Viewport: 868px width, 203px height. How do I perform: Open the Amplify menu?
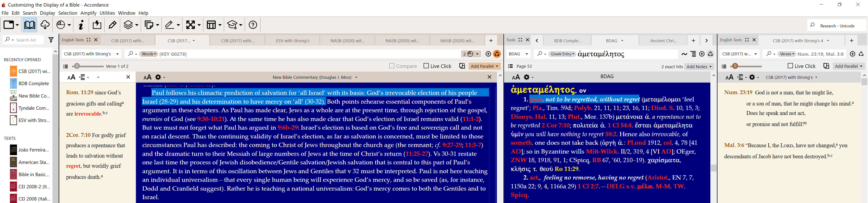pyautogui.click(x=88, y=13)
